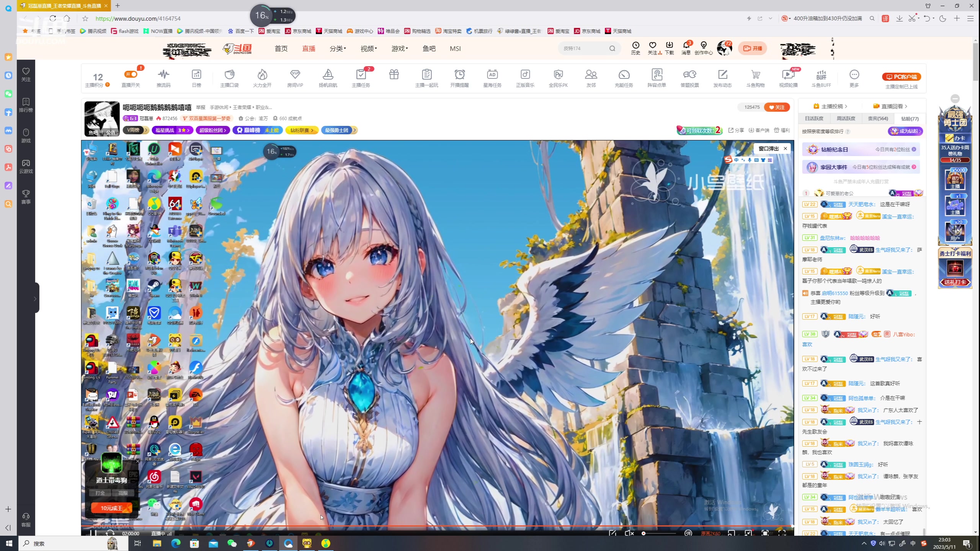Open the 开播提醒 alarm clock icon
The width and height of the screenshot is (980, 551).
(x=459, y=74)
